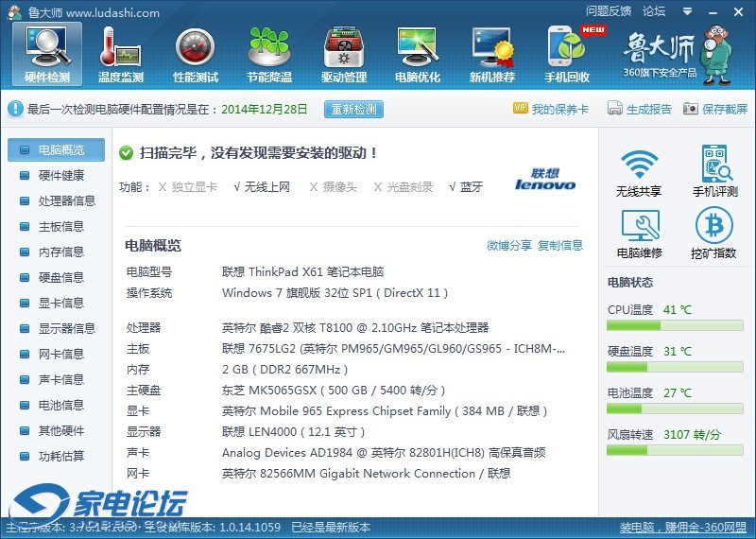
Task: Click the 复制信息 copy info link
Action: click(560, 246)
